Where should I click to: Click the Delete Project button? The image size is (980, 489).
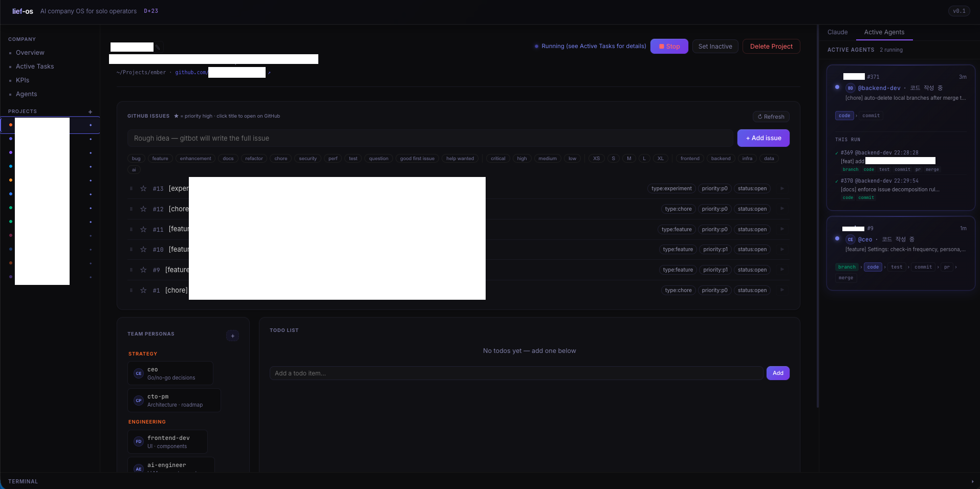tap(771, 47)
